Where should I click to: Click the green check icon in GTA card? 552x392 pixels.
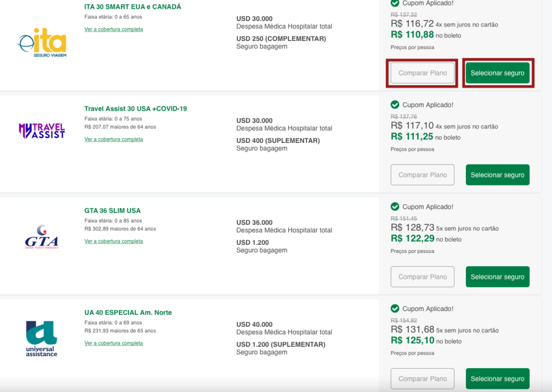click(395, 207)
